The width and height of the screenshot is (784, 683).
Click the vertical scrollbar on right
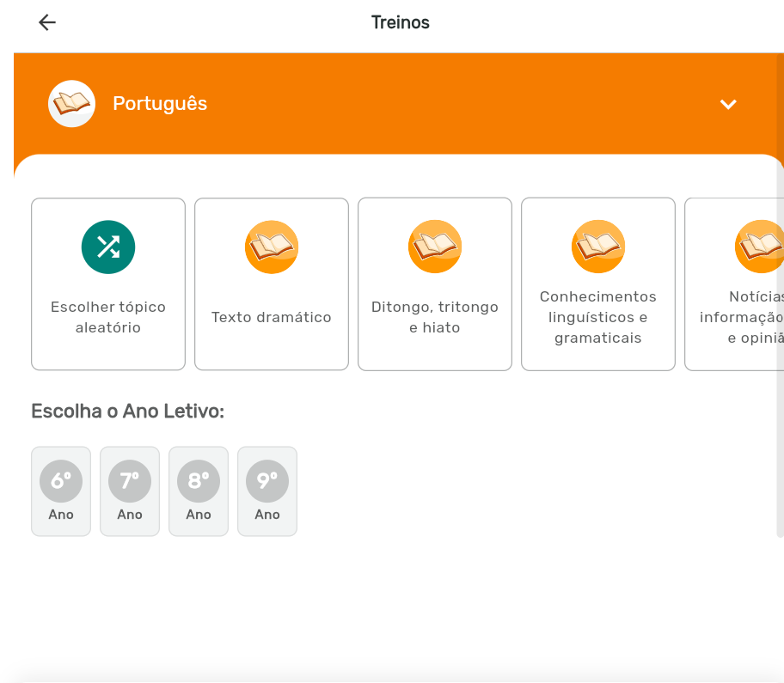pyautogui.click(x=780, y=344)
